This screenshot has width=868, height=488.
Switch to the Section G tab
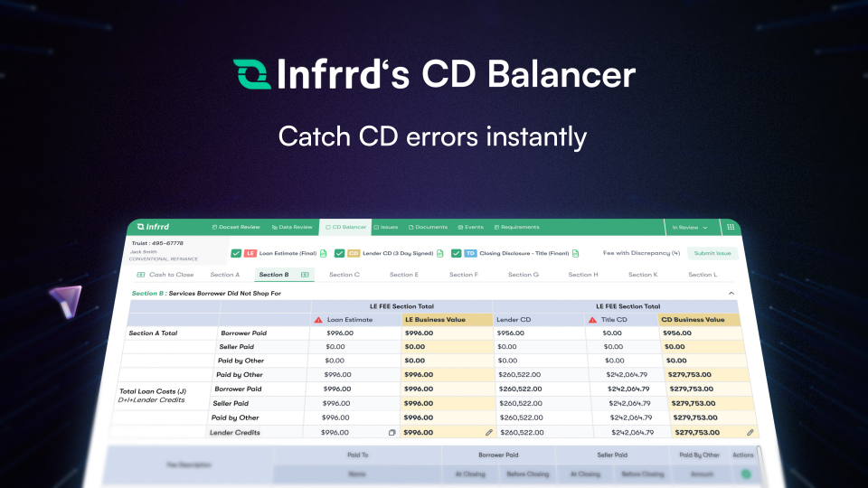(x=524, y=275)
